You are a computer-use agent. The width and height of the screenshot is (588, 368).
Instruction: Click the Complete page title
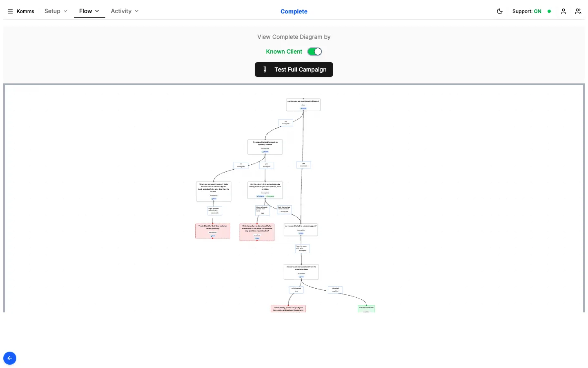pyautogui.click(x=294, y=11)
